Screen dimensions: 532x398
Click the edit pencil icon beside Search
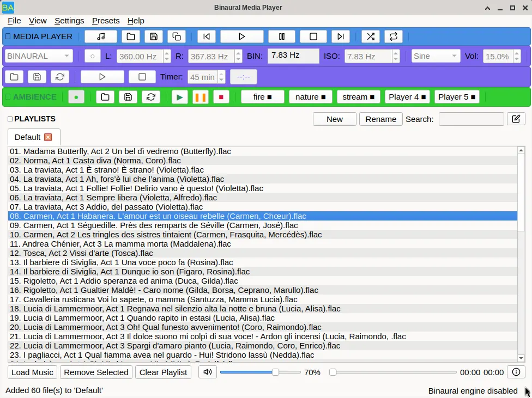tap(516, 119)
